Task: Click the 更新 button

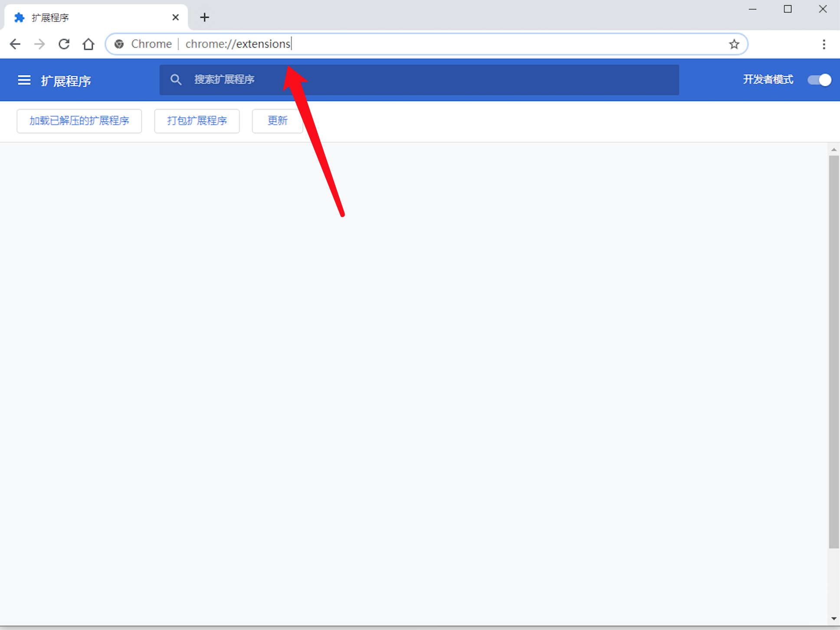Action: tap(277, 121)
